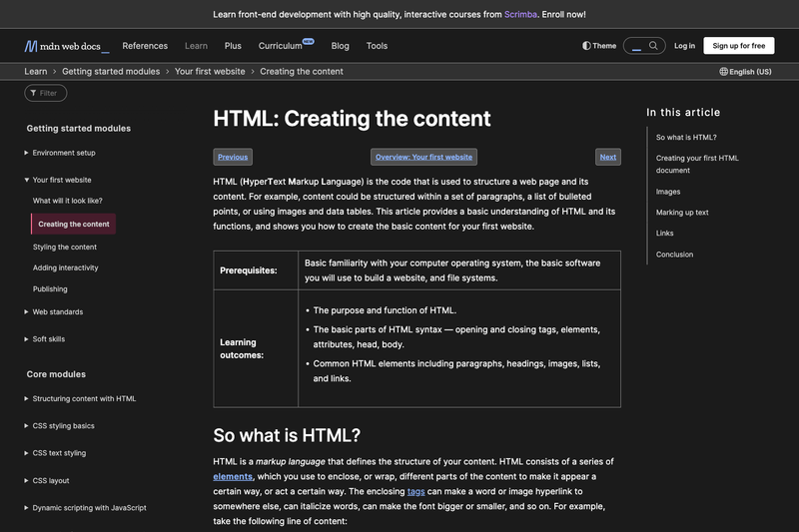
Task: Jump to Images section
Action: coord(668,192)
